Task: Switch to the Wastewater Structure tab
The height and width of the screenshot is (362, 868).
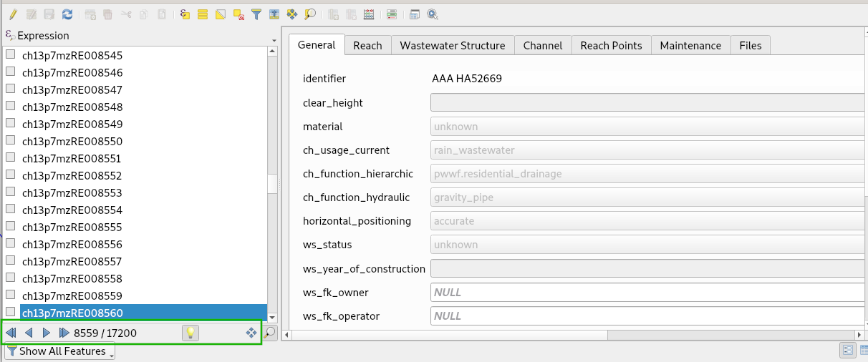Action: coord(452,45)
